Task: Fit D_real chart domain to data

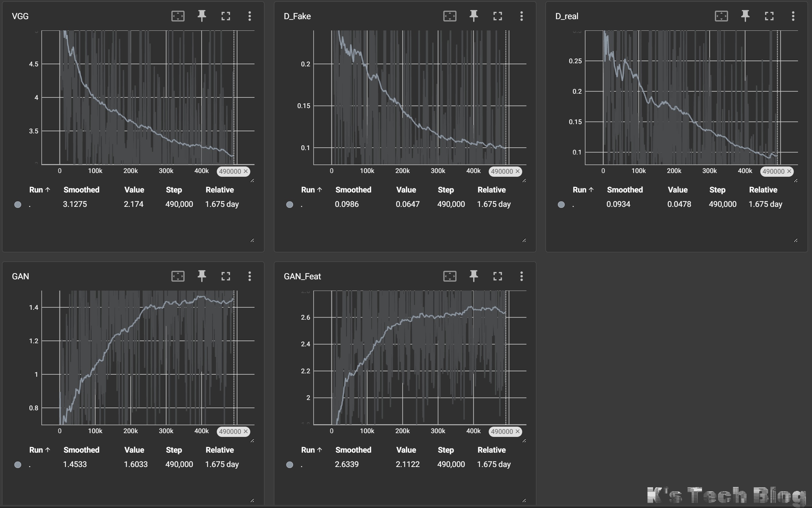Action: [721, 16]
